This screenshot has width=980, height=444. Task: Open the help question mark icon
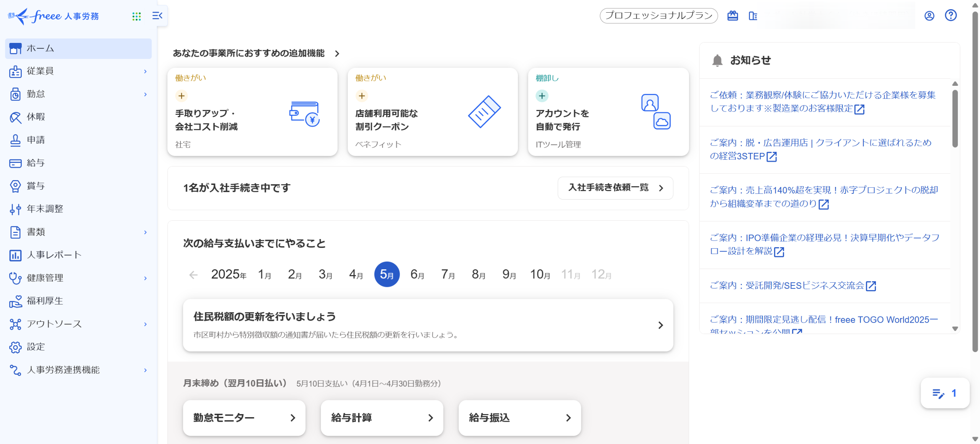coord(951,15)
